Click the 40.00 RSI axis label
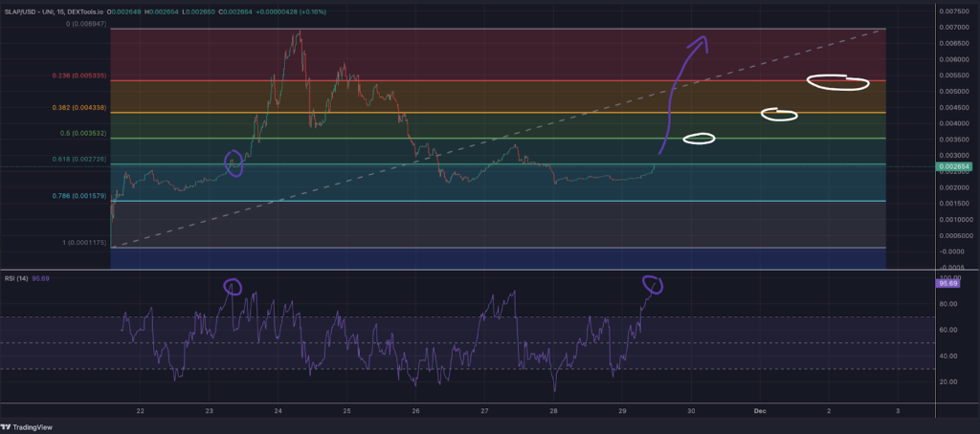The height and width of the screenshot is (434, 980). coord(948,356)
